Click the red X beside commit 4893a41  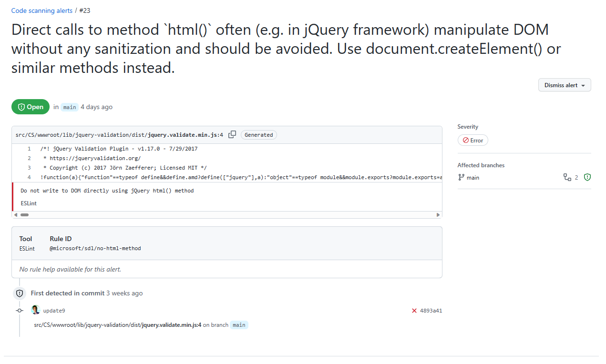pos(413,310)
